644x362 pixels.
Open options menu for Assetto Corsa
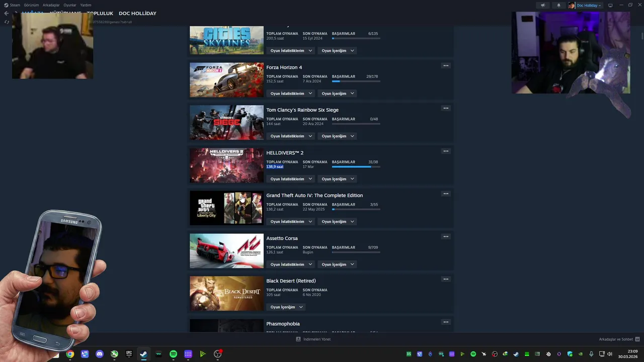(445, 236)
